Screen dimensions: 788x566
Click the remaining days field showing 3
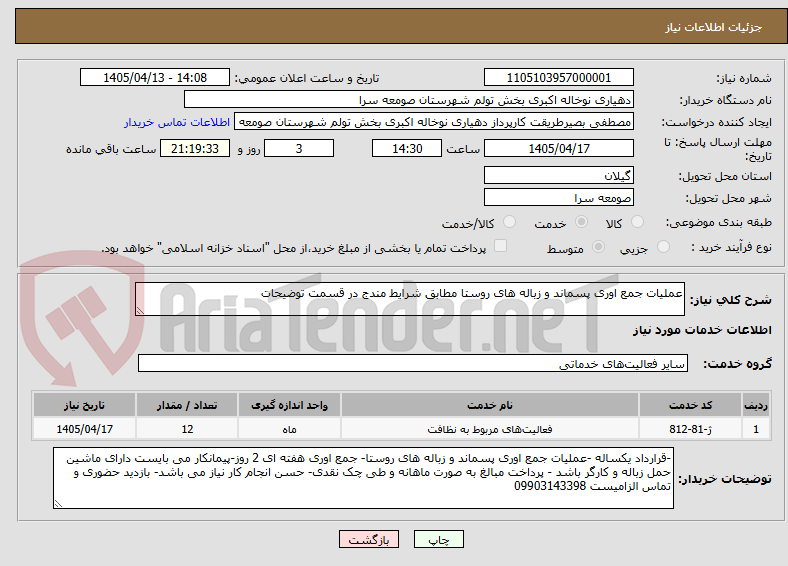[x=299, y=148]
